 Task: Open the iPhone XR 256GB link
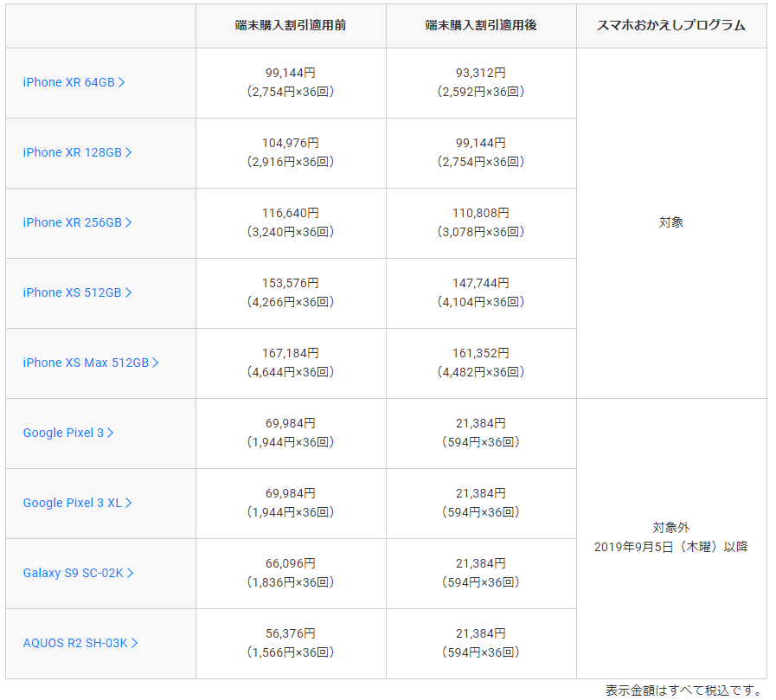(77, 222)
